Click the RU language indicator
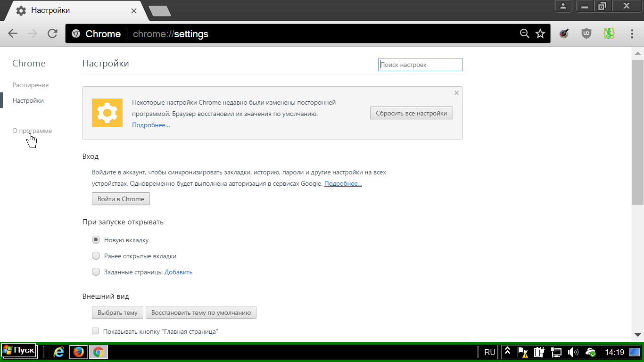Screen dimensions: 644x362 490,352
